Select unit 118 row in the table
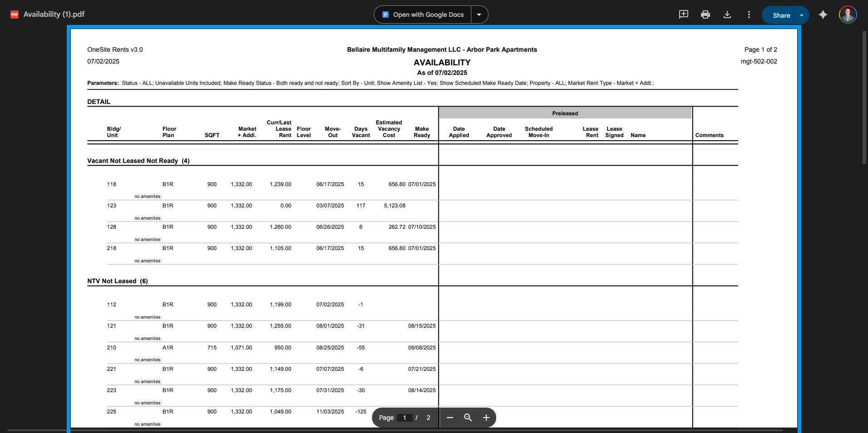868x433 pixels. coord(111,184)
